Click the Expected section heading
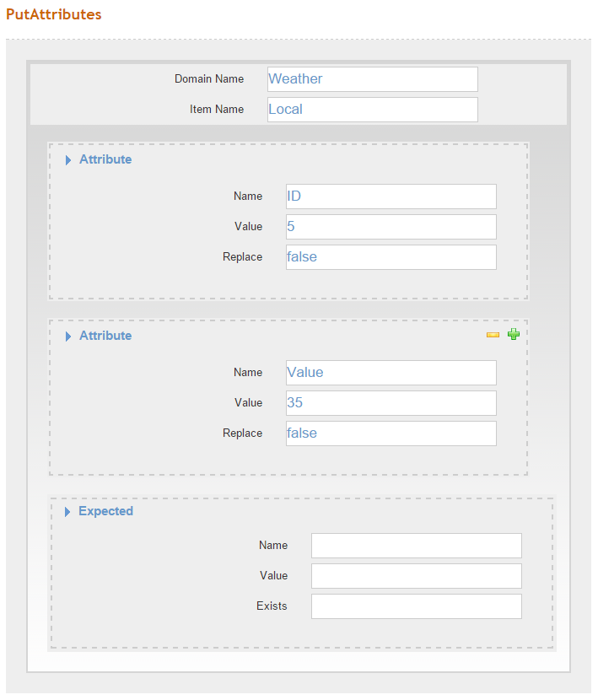The image size is (598, 700). tap(105, 511)
